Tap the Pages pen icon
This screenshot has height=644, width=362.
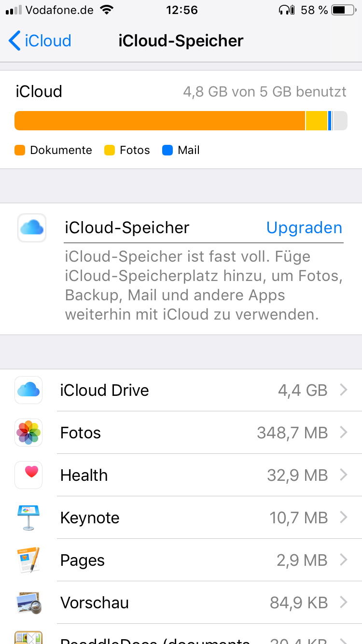click(28, 560)
